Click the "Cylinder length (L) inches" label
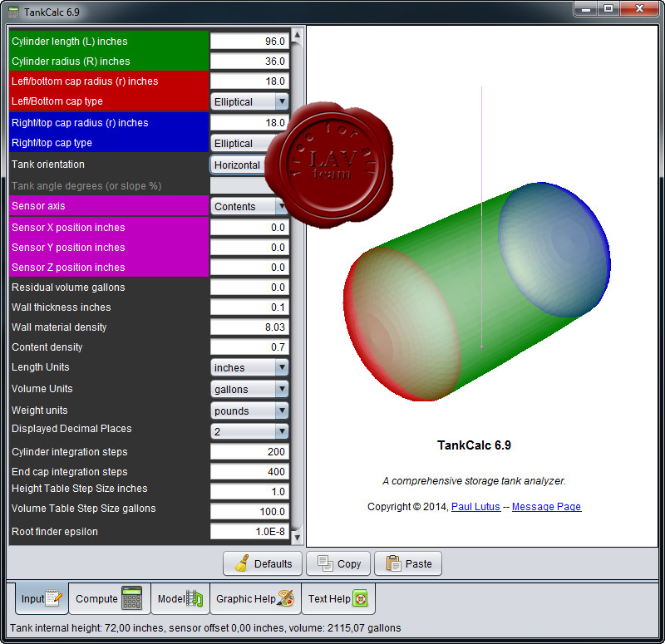Image resolution: width=665 pixels, height=644 pixels. [x=70, y=41]
